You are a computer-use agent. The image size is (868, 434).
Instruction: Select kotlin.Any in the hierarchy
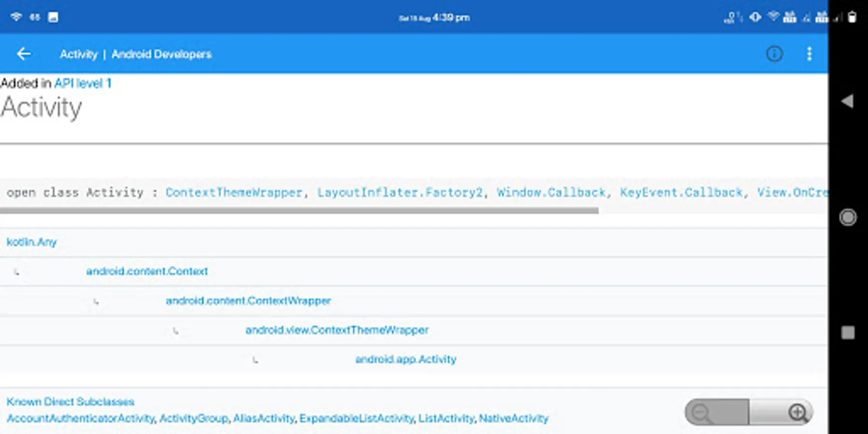(x=32, y=242)
